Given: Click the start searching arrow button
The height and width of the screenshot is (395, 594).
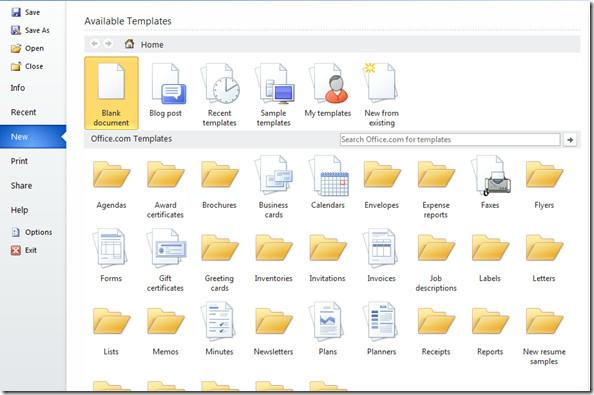Looking at the screenshot, I should [570, 140].
